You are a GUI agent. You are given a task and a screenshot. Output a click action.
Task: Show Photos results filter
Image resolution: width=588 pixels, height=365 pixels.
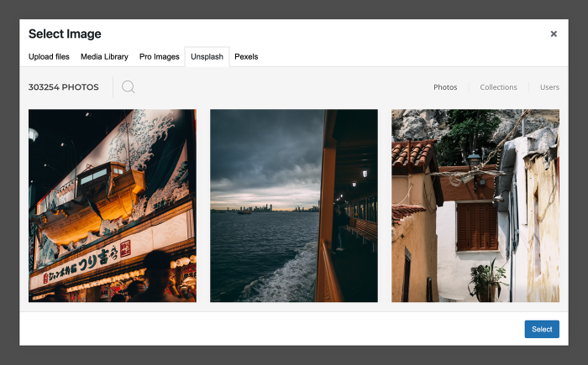click(x=445, y=87)
